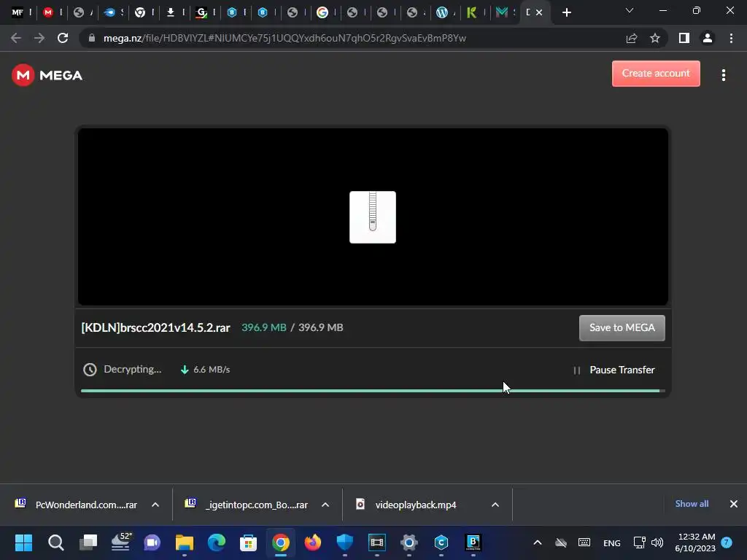Click Create account button
Viewport: 747px width, 560px height.
click(656, 74)
